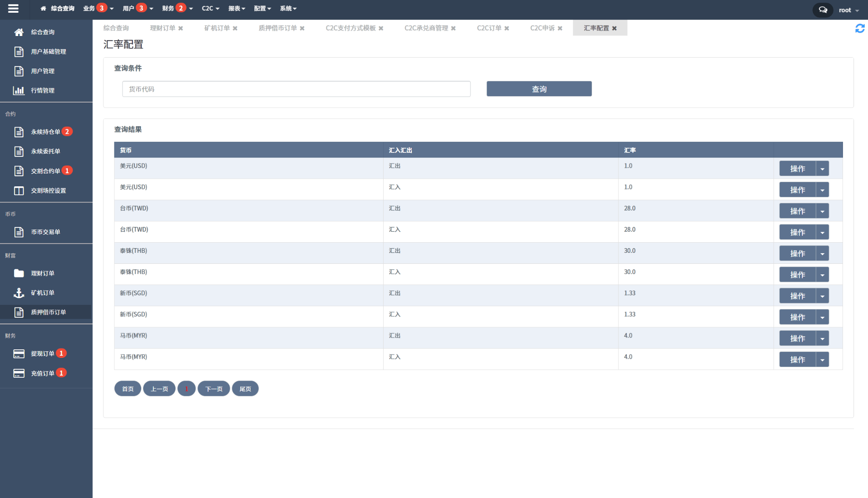Switch to the C2C申诉 tab

(x=542, y=28)
